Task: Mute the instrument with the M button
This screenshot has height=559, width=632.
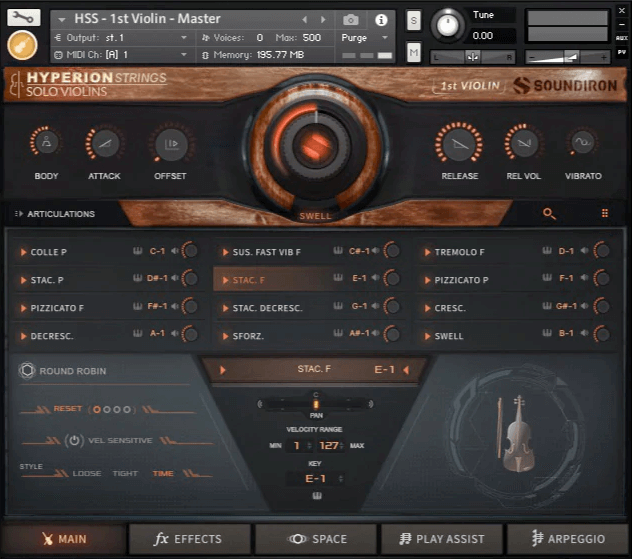Action: pos(414,52)
